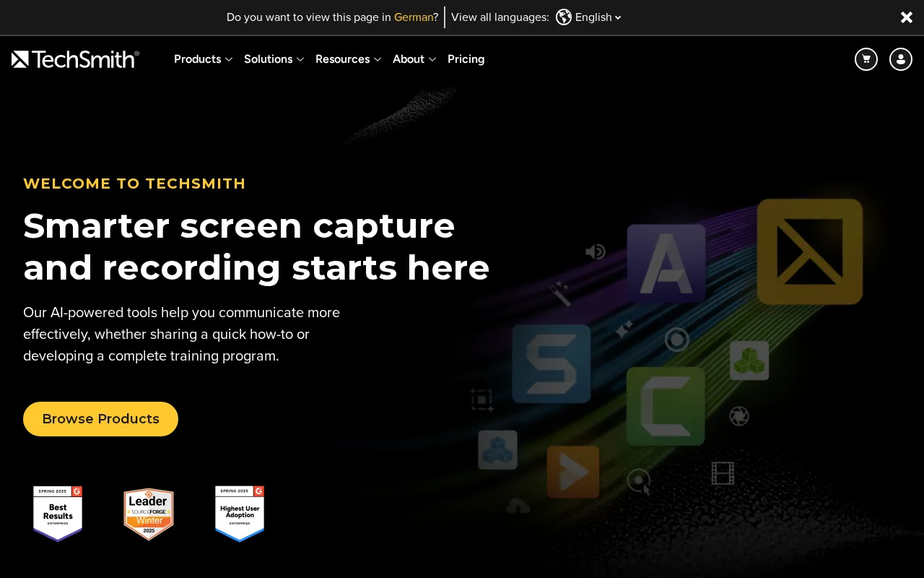Click the Snagit S product icon

point(552,363)
